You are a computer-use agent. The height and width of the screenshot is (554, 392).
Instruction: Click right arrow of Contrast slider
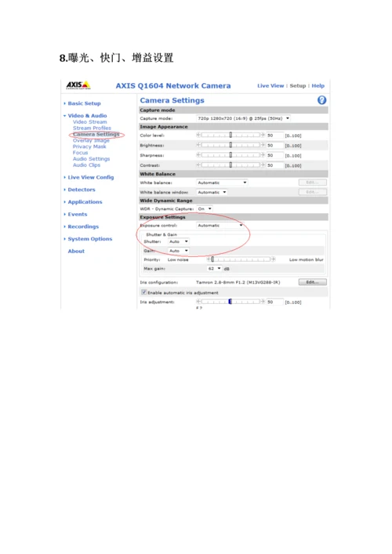(263, 165)
